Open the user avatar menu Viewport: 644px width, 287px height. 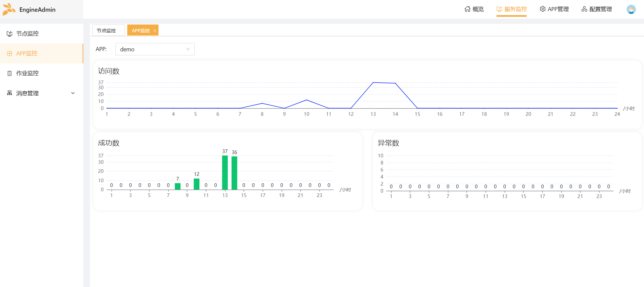631,9
